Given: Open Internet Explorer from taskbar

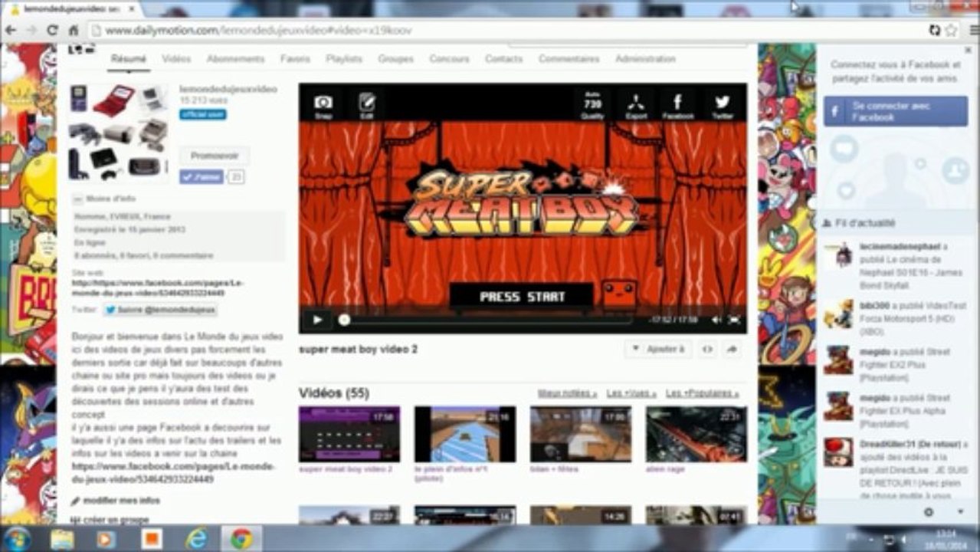Looking at the screenshot, I should (x=197, y=539).
